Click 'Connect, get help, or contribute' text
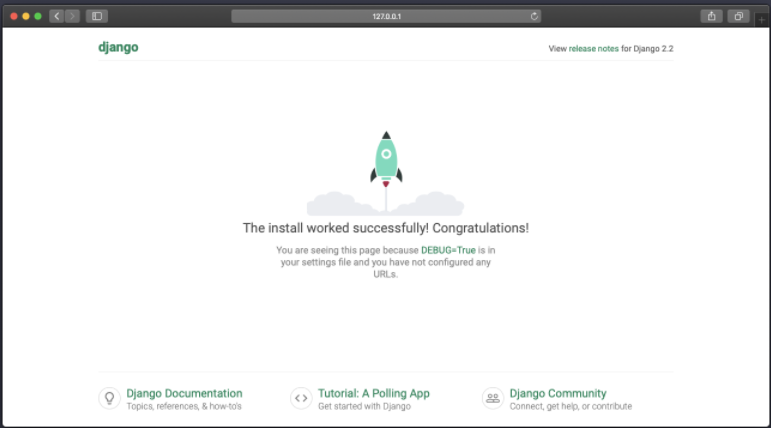 tap(570, 406)
